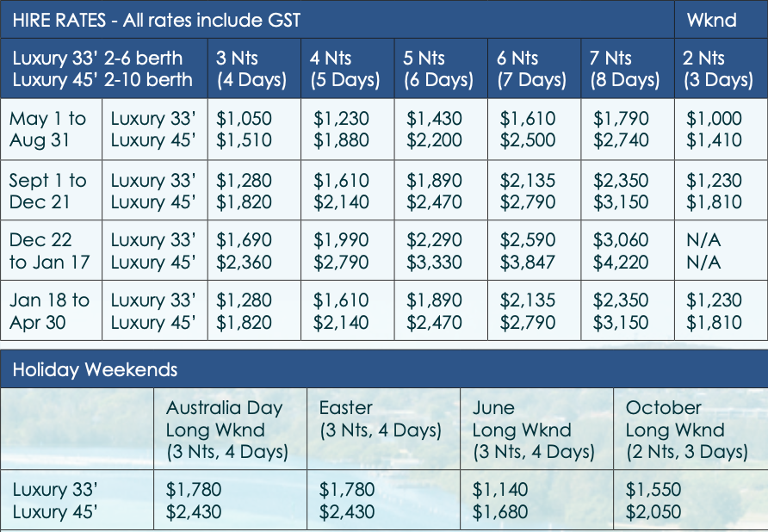Click the $1,050 rate for Luxury 33'
The height and width of the screenshot is (532, 768).
point(244,119)
